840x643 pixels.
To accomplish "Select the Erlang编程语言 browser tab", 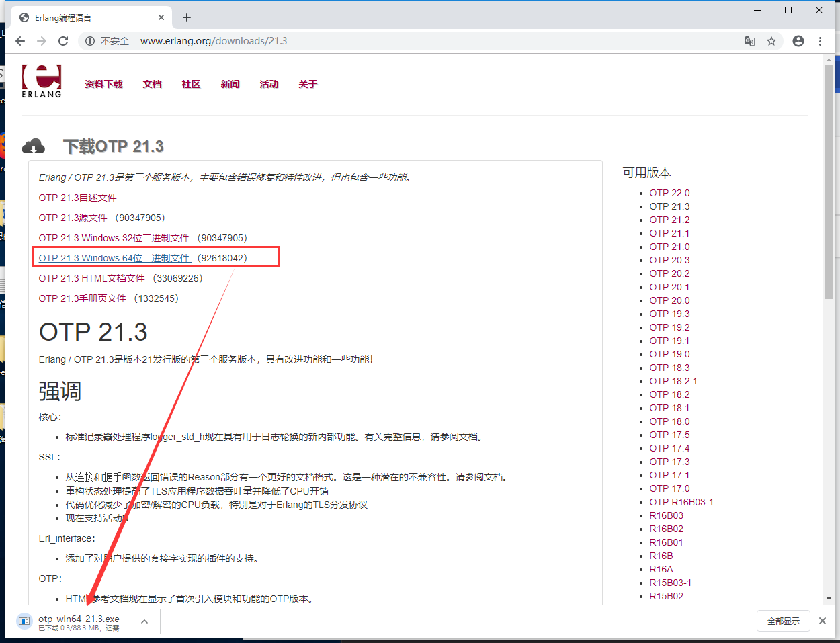I will tap(91, 17).
